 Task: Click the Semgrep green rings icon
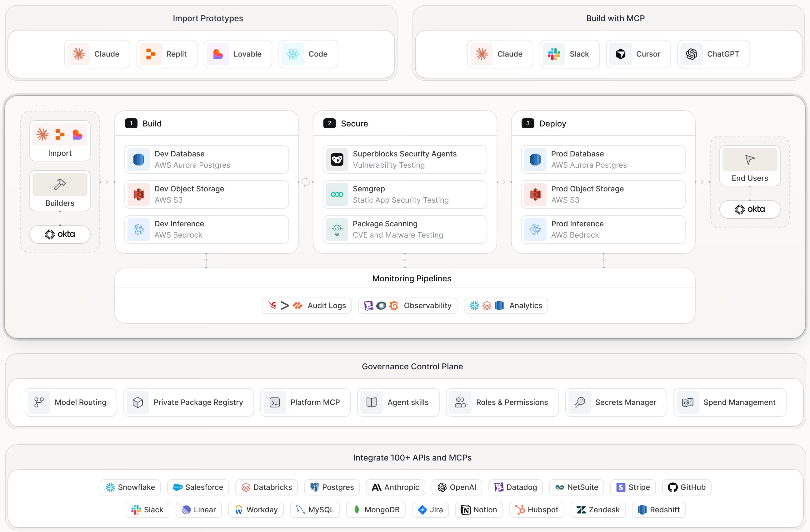point(337,195)
